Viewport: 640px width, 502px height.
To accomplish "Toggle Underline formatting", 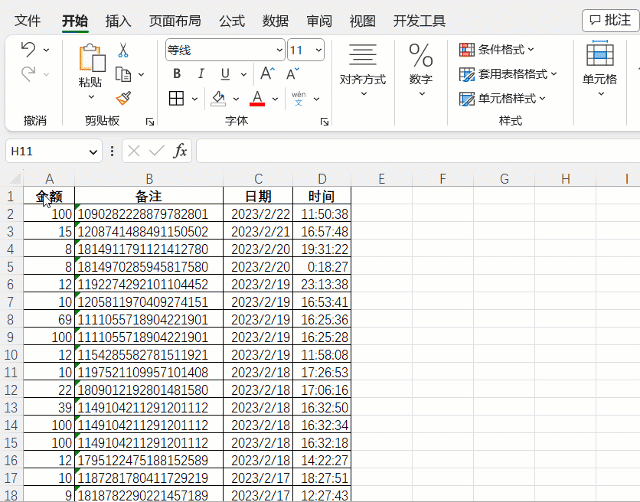I will pyautogui.click(x=225, y=74).
